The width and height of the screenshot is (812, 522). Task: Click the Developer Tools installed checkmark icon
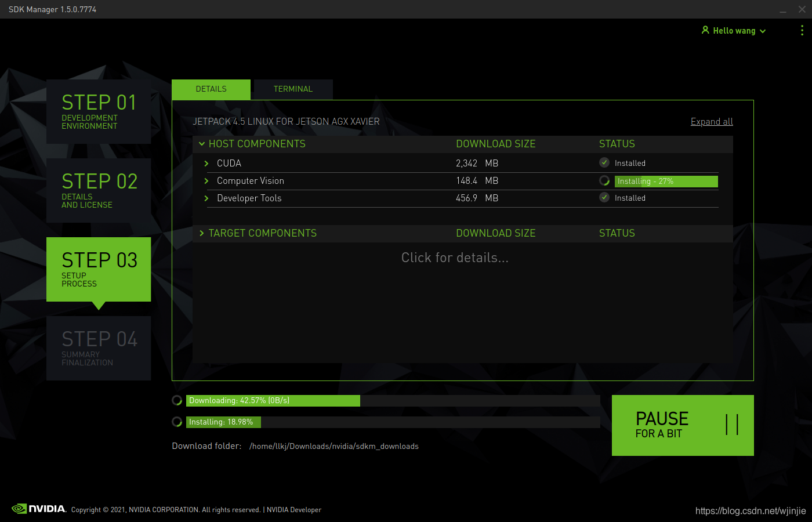pos(604,198)
